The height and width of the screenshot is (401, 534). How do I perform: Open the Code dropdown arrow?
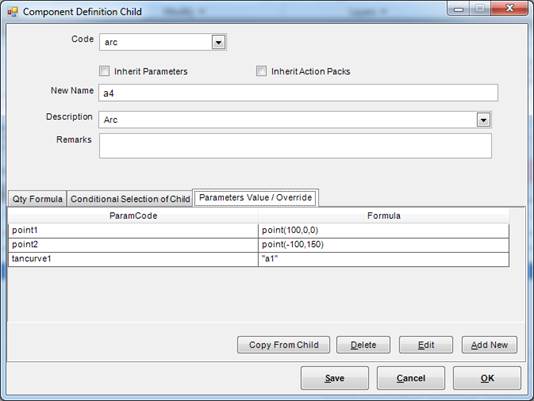pos(218,42)
